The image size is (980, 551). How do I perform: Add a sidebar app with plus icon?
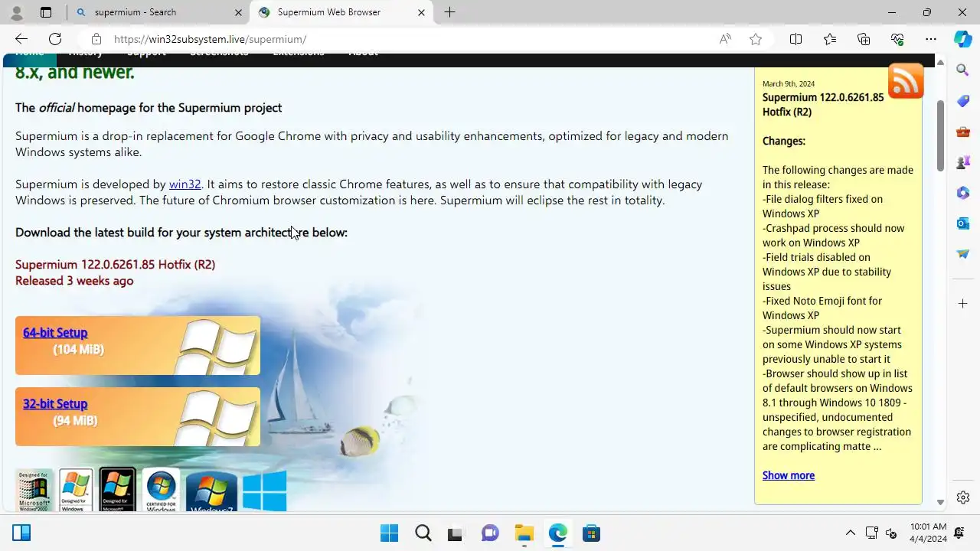pyautogui.click(x=962, y=304)
